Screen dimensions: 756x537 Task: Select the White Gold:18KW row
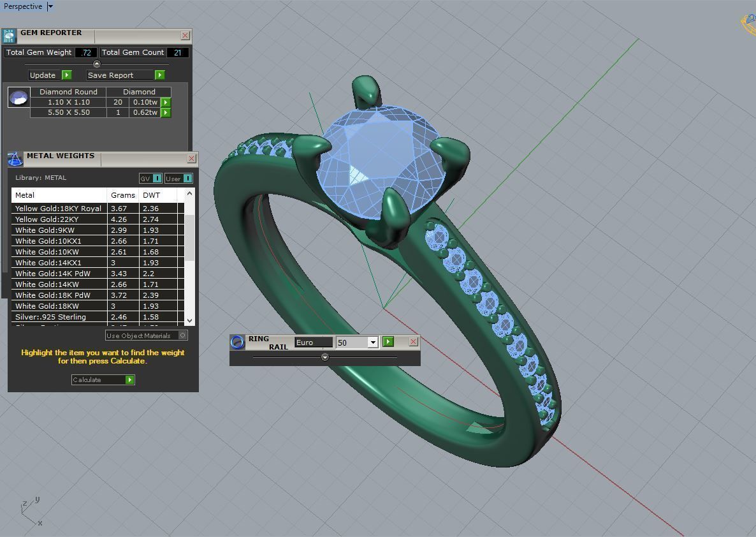pos(98,306)
